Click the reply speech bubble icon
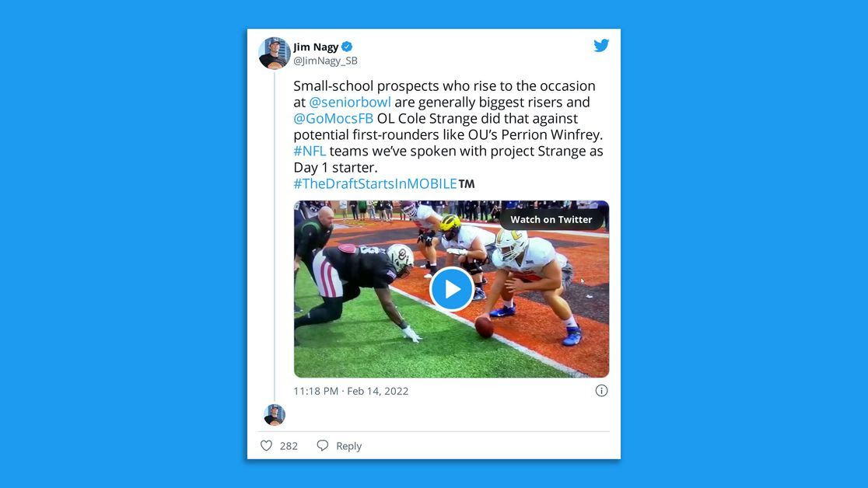868x488 pixels. (x=323, y=445)
